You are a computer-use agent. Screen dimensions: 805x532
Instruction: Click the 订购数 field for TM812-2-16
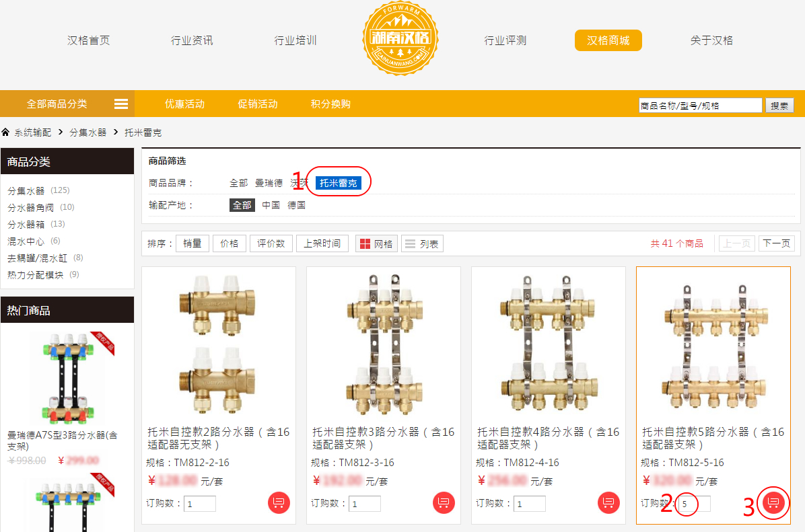(x=200, y=504)
